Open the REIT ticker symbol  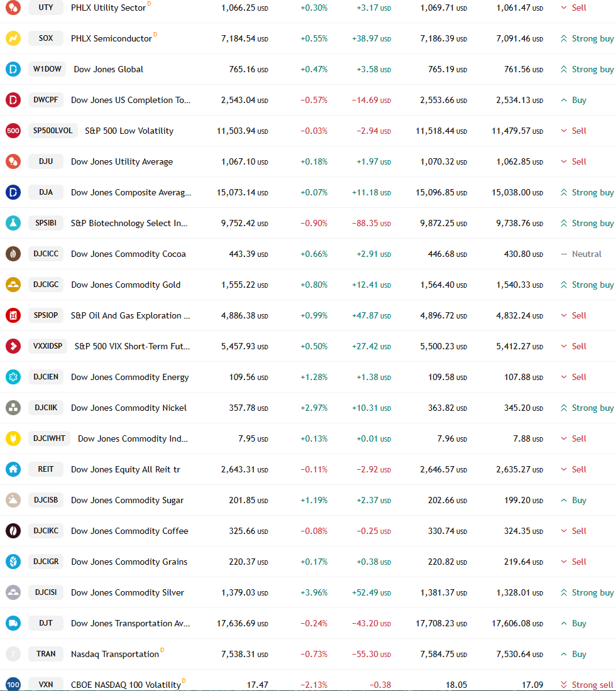[x=46, y=469]
